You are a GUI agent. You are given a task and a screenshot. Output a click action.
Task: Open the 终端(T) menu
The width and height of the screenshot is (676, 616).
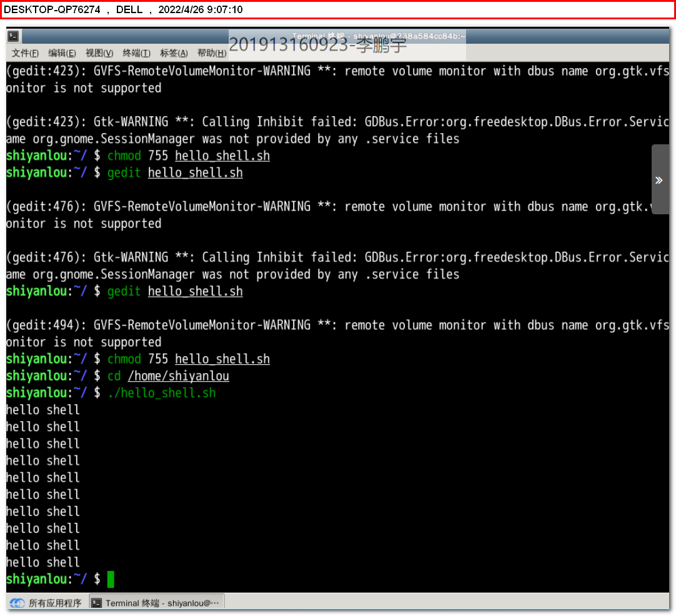136,53
